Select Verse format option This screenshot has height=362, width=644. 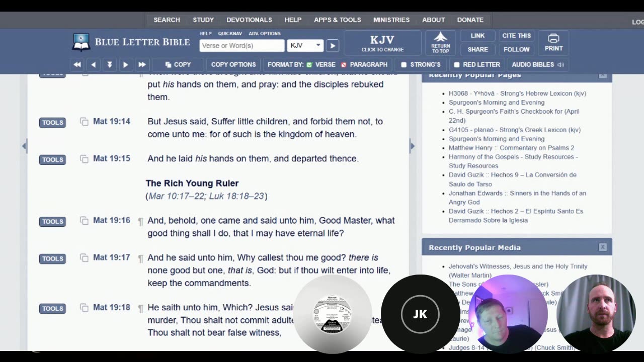[320, 64]
